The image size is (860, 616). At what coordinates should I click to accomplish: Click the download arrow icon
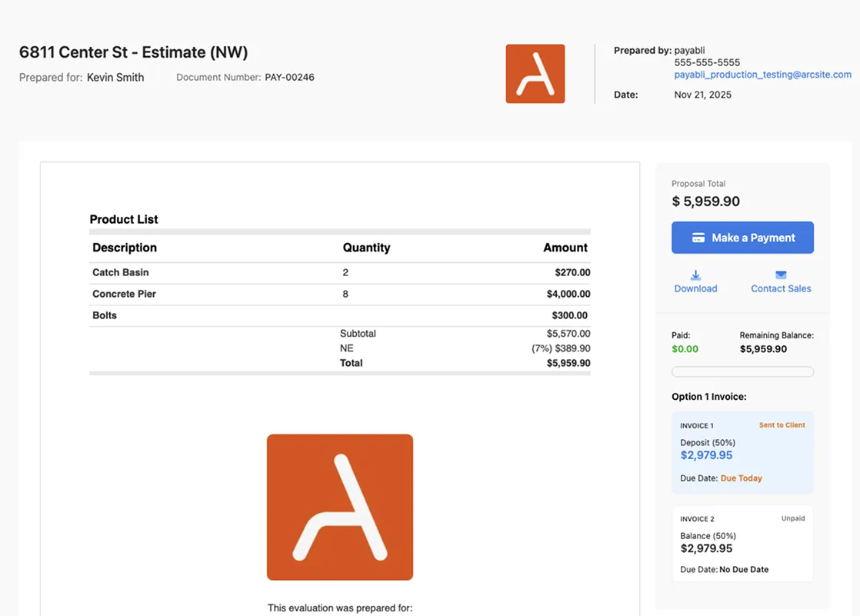pyautogui.click(x=695, y=275)
